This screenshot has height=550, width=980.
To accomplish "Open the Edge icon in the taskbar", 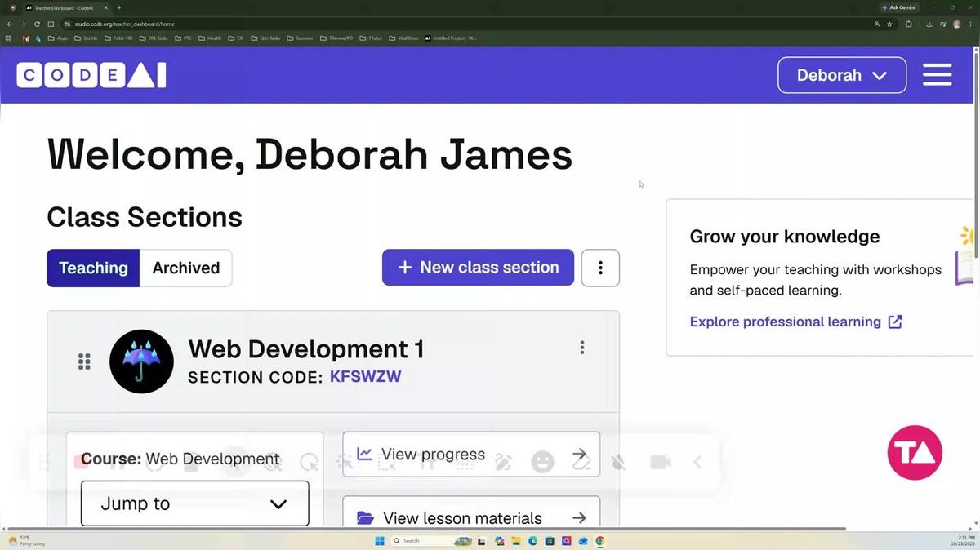I will point(533,540).
